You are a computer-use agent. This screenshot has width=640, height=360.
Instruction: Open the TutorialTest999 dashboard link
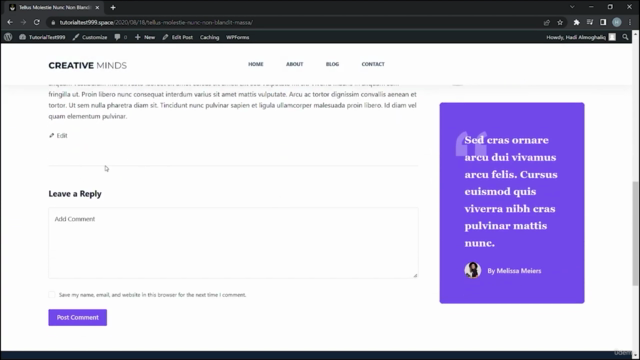pyautogui.click(x=42, y=37)
